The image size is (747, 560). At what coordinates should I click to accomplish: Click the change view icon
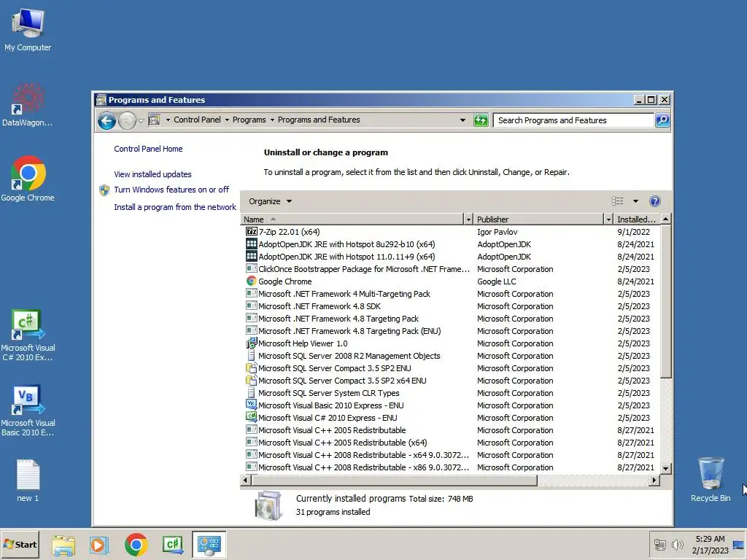(617, 201)
